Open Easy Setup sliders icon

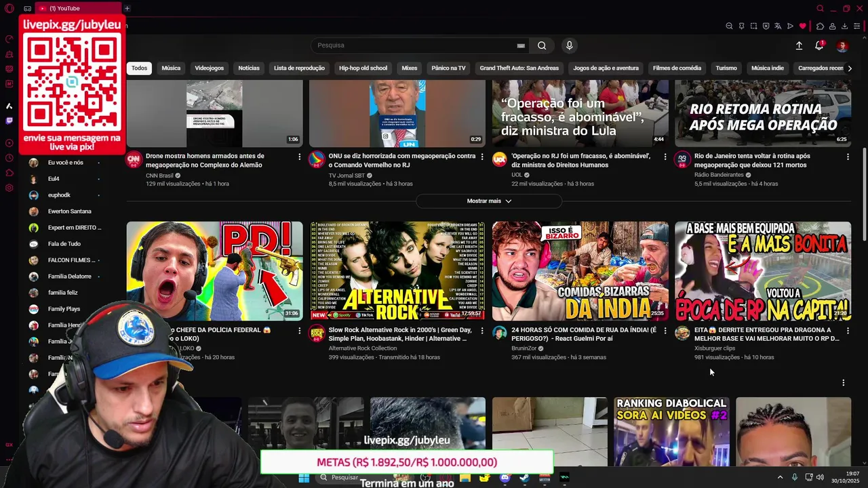click(856, 26)
